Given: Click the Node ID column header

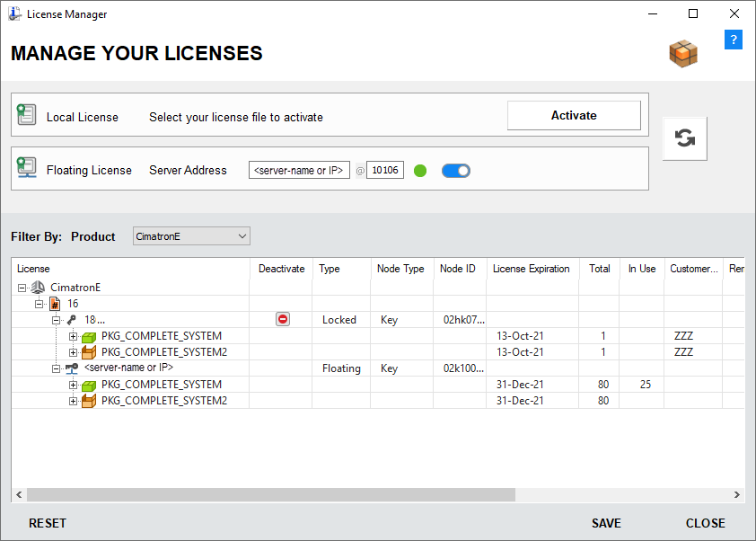Looking at the screenshot, I should click(460, 269).
